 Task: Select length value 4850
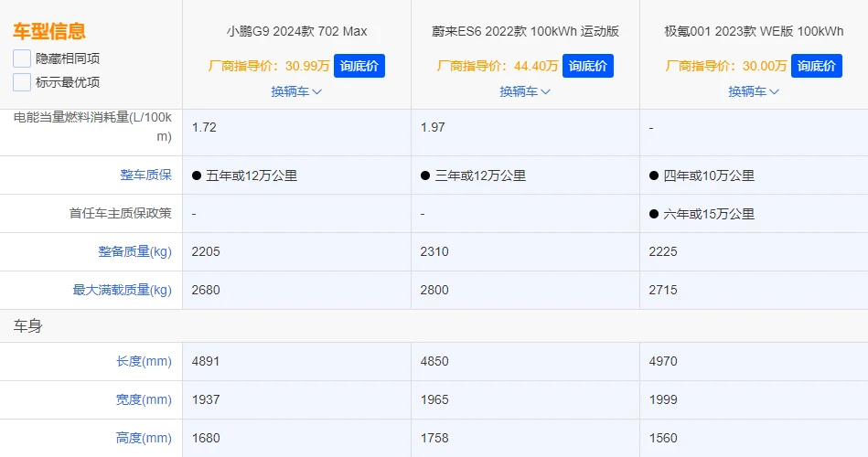tap(434, 361)
